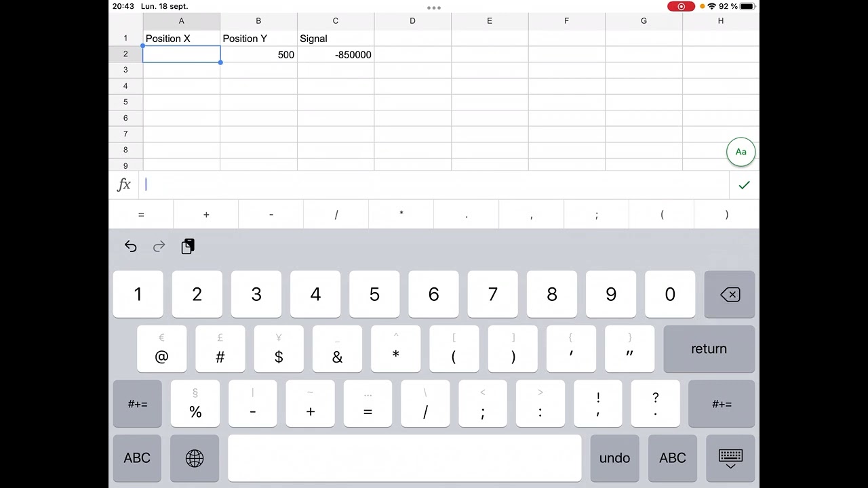This screenshot has width=868, height=488.
Task: Tap the colon key on keyboard
Action: (540, 404)
